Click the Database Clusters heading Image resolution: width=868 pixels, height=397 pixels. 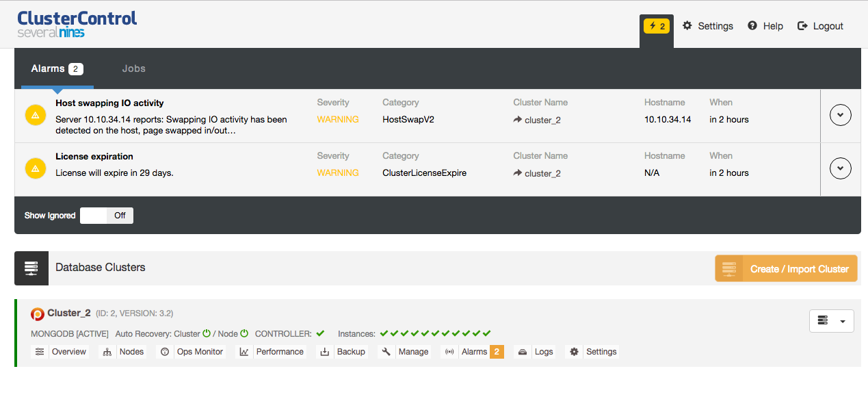[101, 267]
